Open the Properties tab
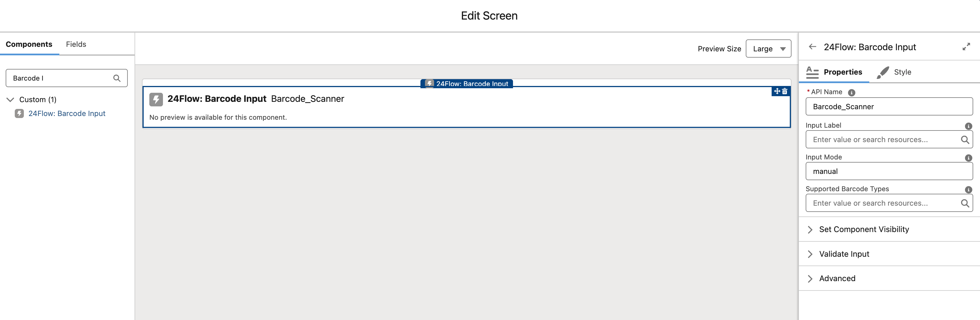The width and height of the screenshot is (980, 320). point(834,72)
